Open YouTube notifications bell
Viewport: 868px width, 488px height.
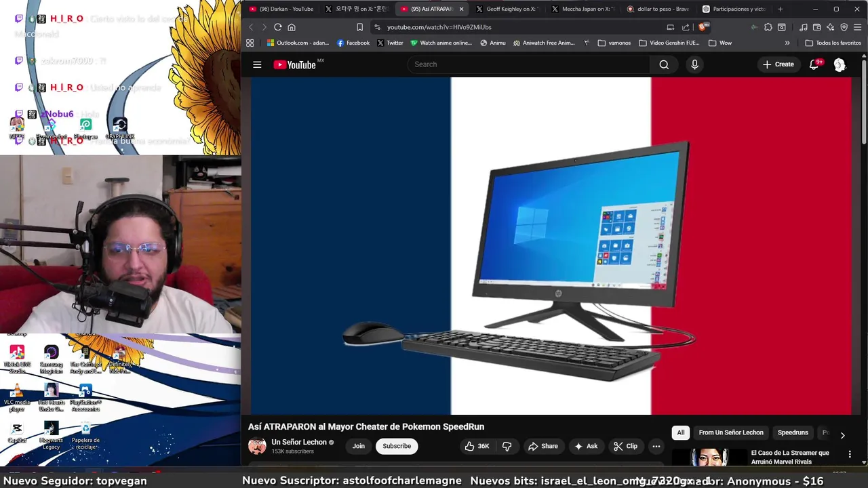(814, 64)
